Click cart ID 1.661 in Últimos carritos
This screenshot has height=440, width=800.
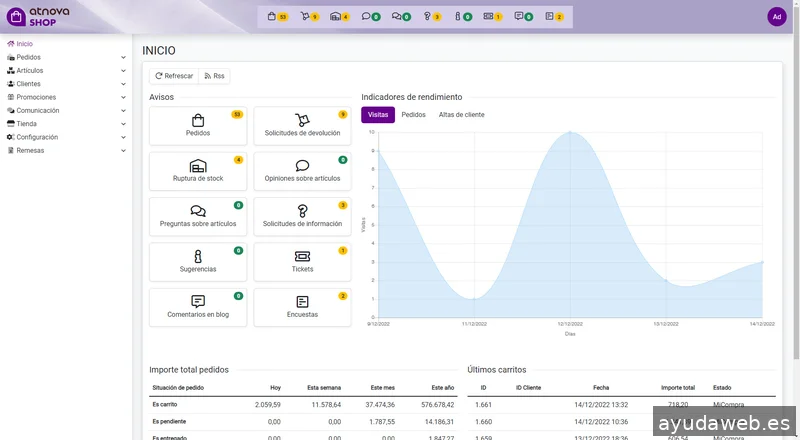coord(483,404)
